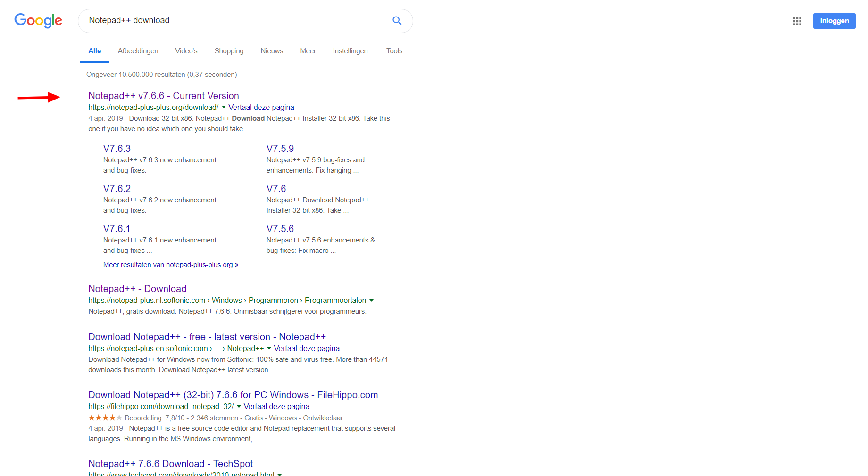Open the FileHippo.com Notepad++ 32-bit result
The width and height of the screenshot is (868, 476).
click(233, 395)
